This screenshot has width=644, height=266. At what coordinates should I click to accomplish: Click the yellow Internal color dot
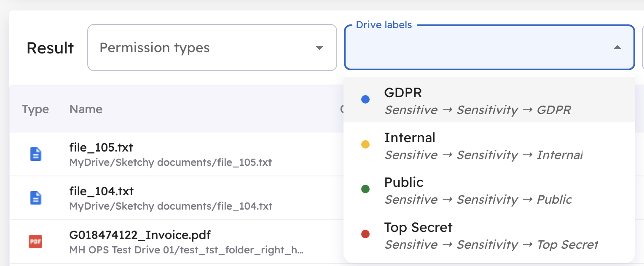click(x=365, y=144)
